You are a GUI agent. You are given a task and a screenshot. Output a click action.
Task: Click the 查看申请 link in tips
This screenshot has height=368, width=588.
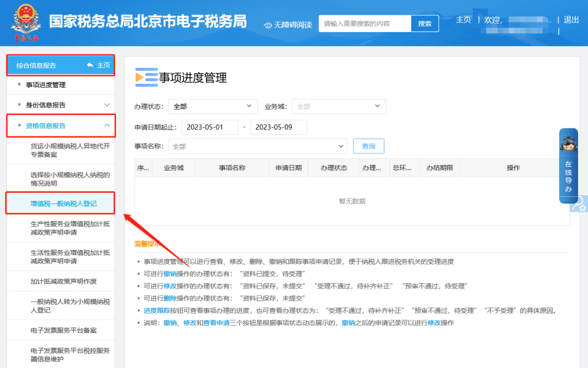coord(216,323)
